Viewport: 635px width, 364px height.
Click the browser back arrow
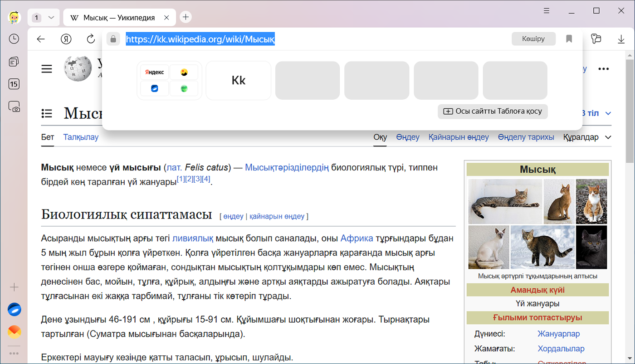point(41,39)
